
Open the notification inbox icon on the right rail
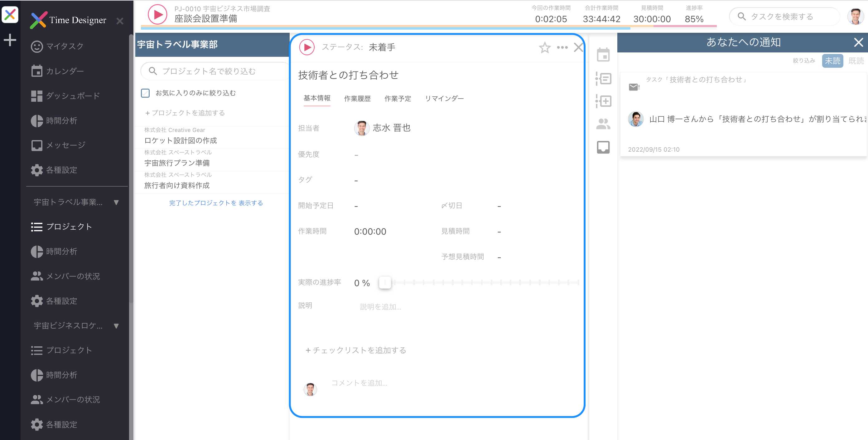[x=604, y=147]
